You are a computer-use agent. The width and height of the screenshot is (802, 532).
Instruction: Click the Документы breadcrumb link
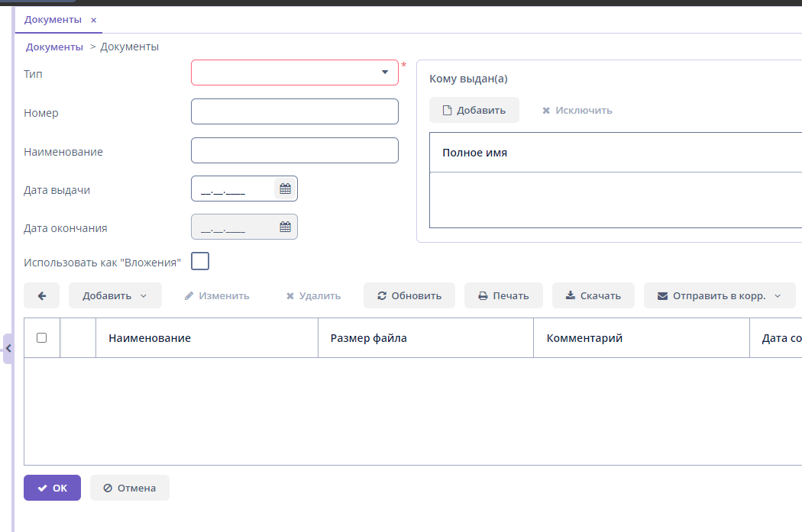point(54,47)
